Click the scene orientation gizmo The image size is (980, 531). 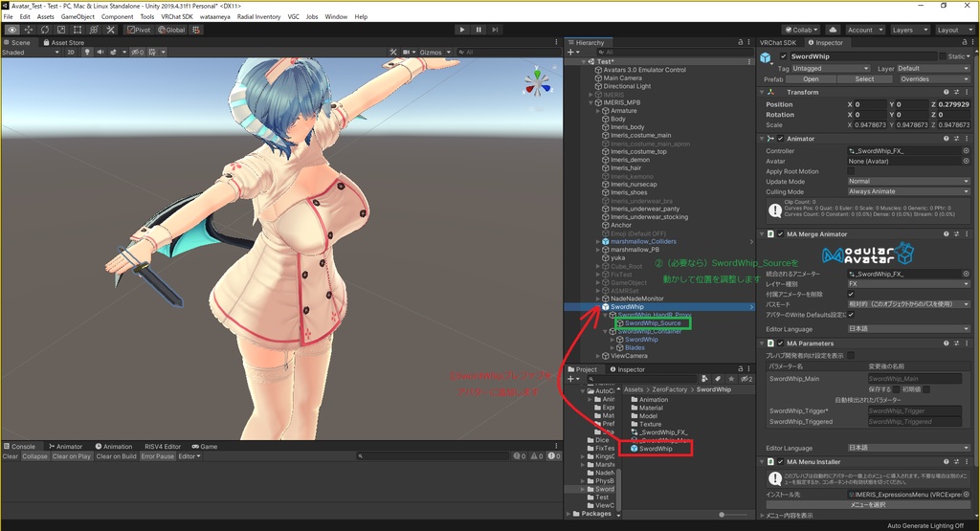tap(537, 82)
